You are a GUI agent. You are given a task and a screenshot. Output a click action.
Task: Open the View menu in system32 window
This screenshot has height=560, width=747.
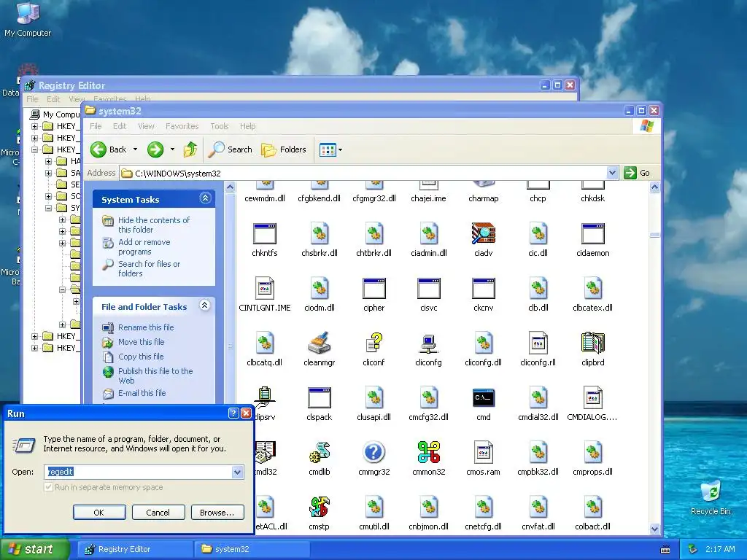(146, 126)
